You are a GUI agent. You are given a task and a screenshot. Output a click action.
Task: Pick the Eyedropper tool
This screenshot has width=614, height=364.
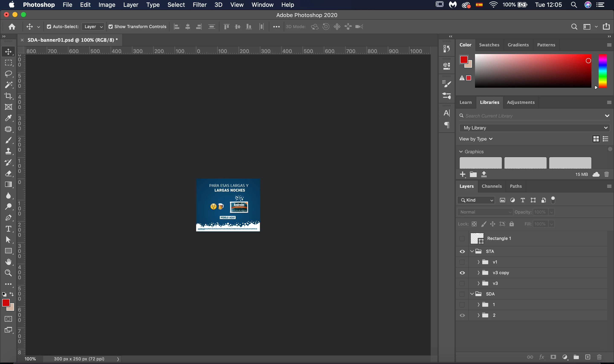click(x=8, y=118)
